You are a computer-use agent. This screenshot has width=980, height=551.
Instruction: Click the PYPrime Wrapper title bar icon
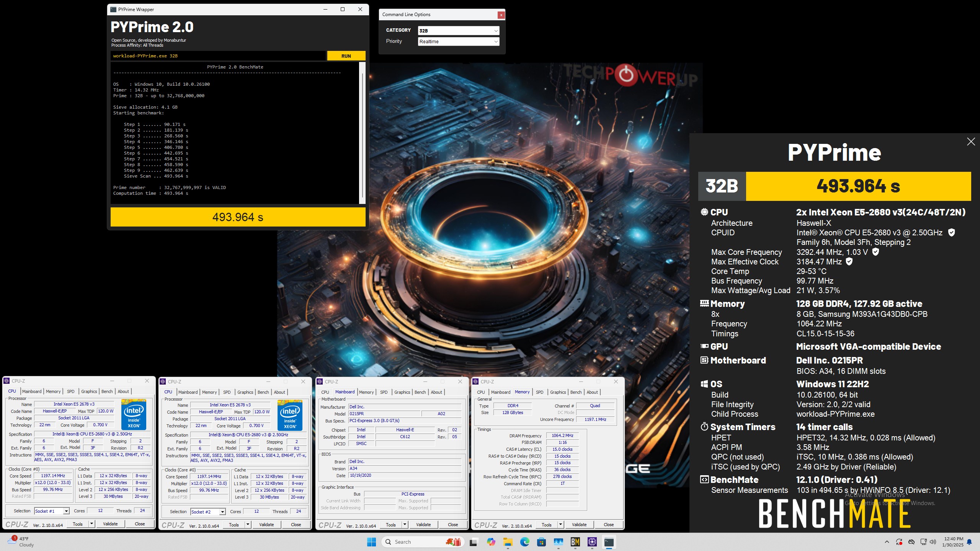click(x=113, y=10)
